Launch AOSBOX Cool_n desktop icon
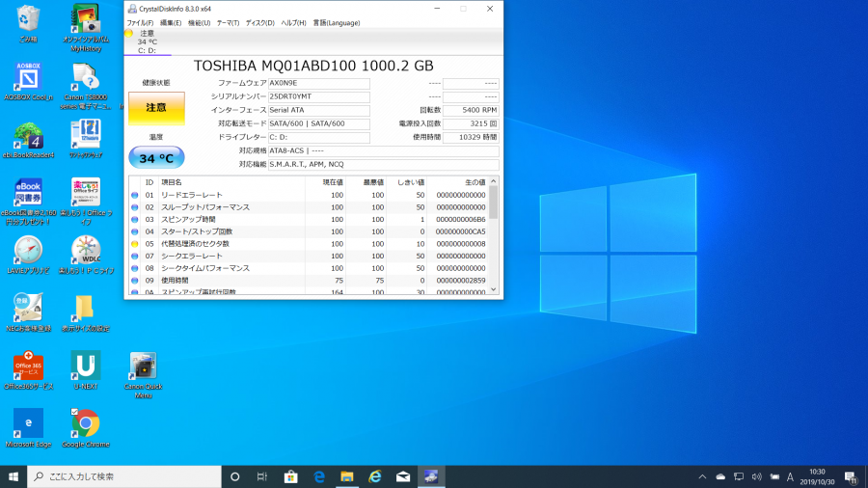Viewport: 868px width, 488px height. (x=28, y=81)
